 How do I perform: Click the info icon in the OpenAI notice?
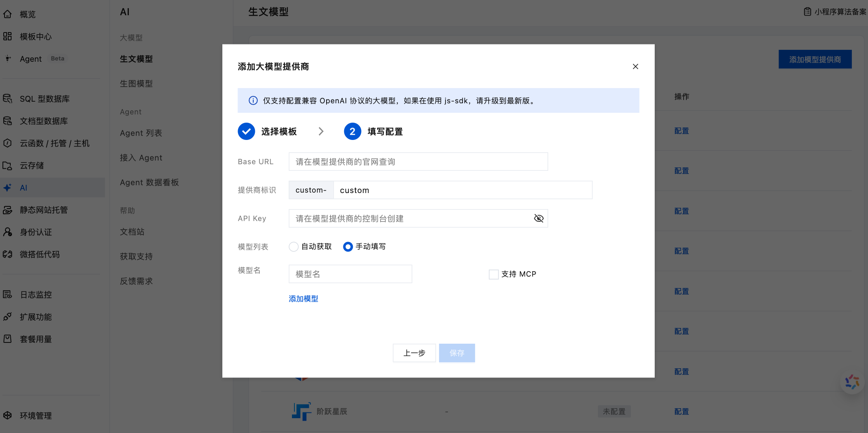253,101
